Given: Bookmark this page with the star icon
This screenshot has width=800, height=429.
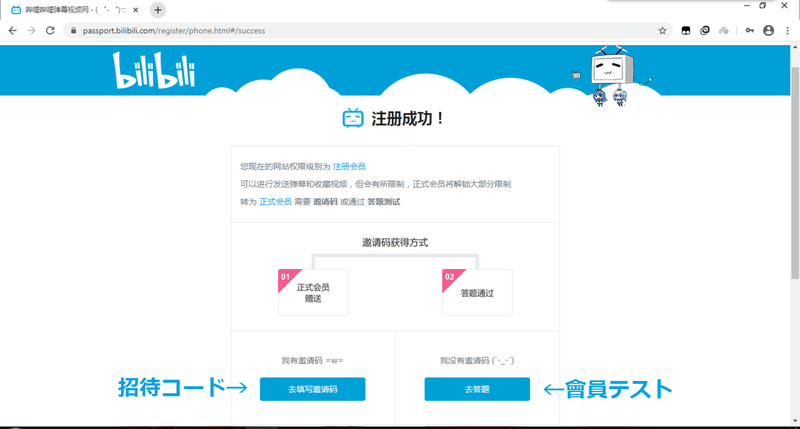Looking at the screenshot, I should point(662,31).
